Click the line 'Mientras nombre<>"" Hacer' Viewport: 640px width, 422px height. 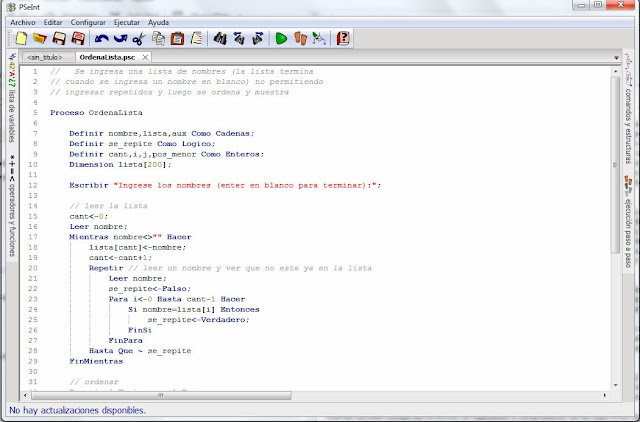(x=130, y=237)
